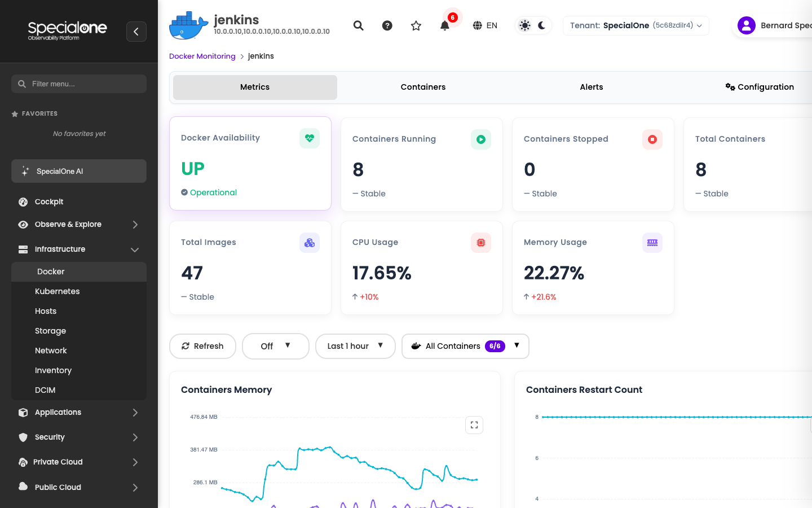The height and width of the screenshot is (508, 812).
Task: Click the Refresh button
Action: 202,346
